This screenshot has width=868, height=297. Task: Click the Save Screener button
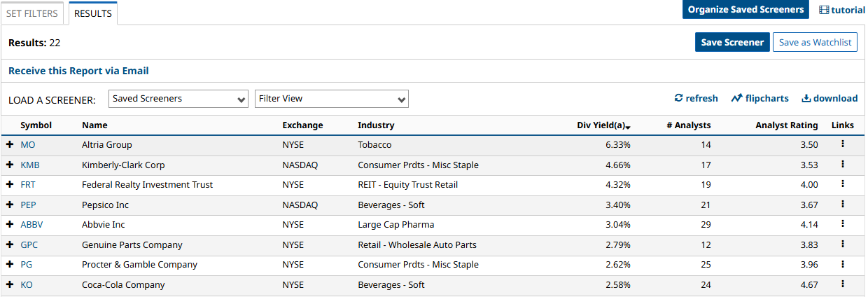click(x=732, y=43)
